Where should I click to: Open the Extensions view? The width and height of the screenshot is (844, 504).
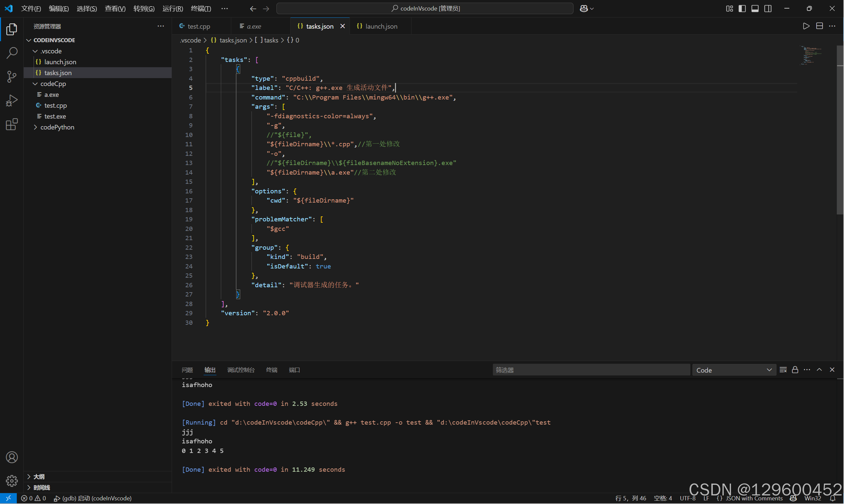[12, 124]
